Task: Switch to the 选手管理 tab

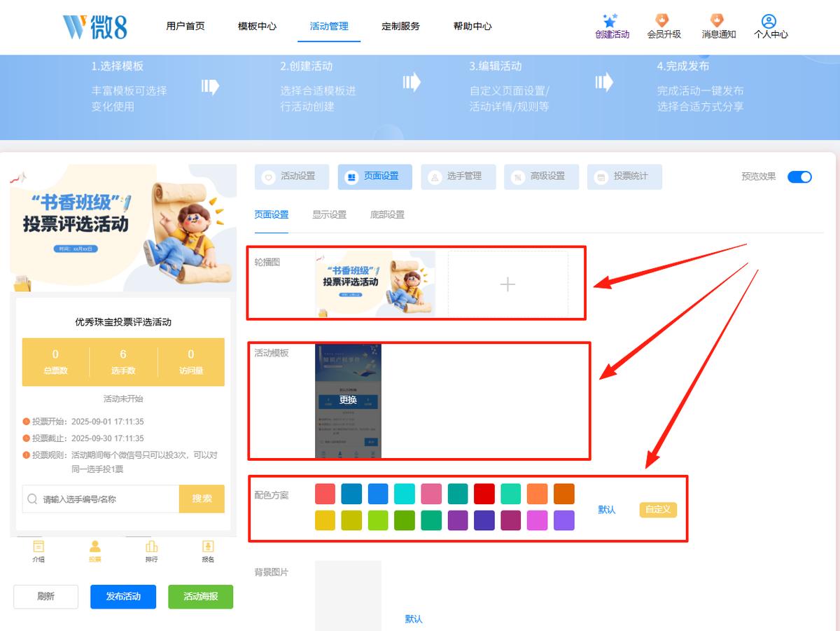Action: [458, 176]
